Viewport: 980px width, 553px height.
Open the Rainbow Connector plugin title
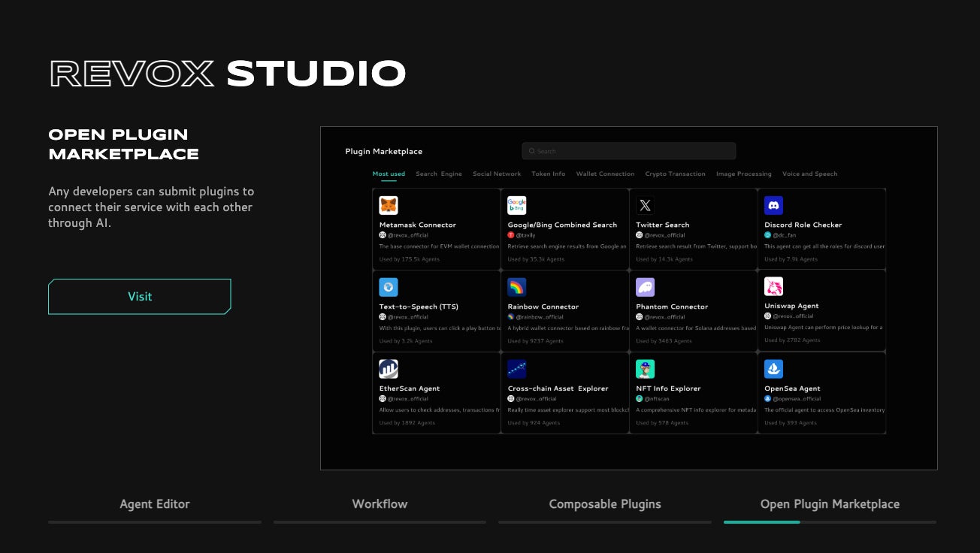[x=543, y=307]
